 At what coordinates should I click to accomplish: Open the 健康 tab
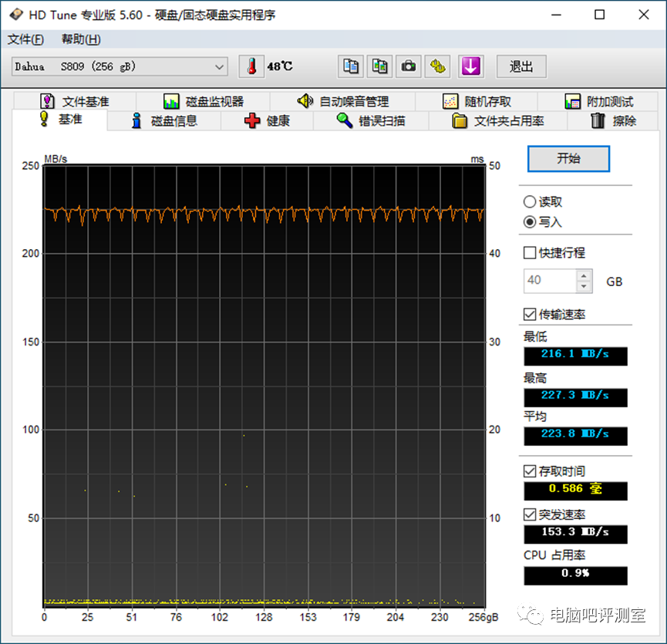click(x=267, y=121)
